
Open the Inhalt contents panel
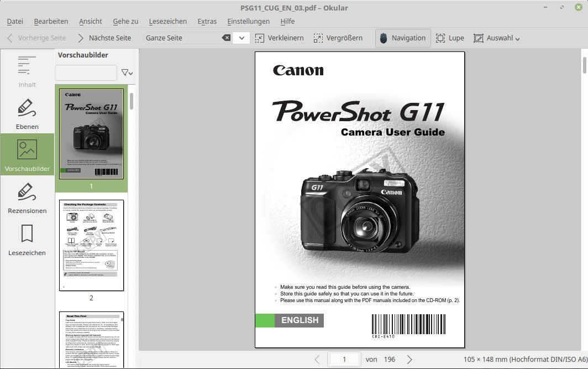(27, 71)
